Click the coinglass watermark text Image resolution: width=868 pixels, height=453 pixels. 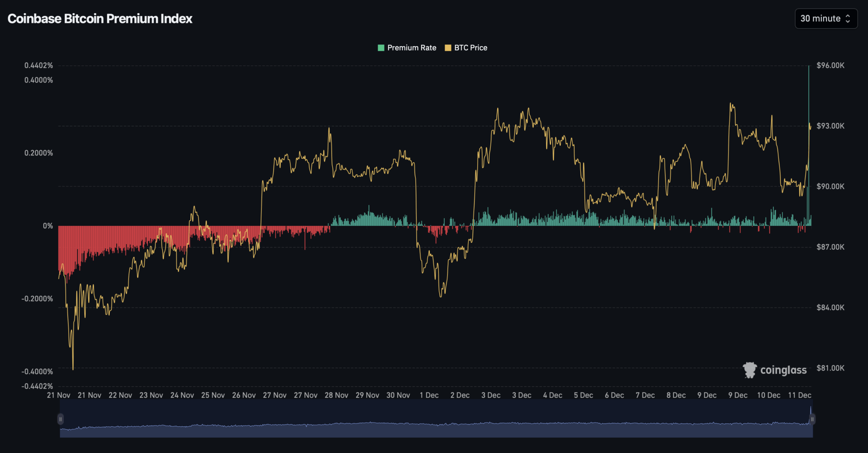pos(783,370)
